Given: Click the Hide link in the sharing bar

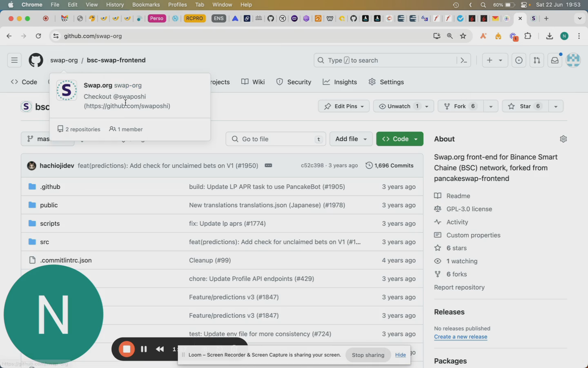Looking at the screenshot, I should click(401, 355).
